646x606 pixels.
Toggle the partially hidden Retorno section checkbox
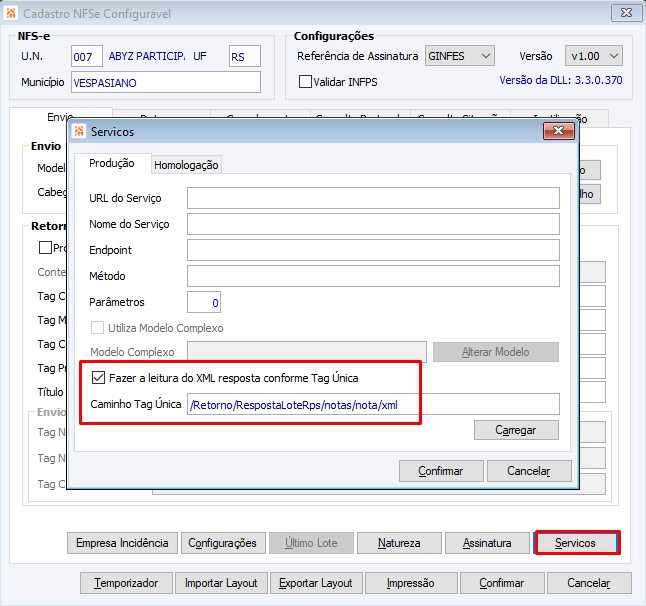(x=45, y=248)
